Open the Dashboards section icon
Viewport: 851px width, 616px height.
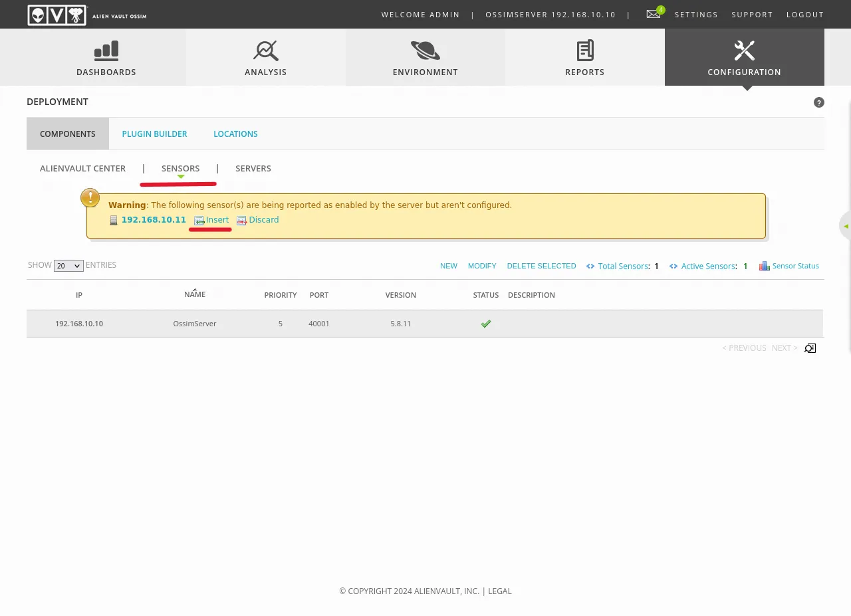pyautogui.click(x=106, y=51)
